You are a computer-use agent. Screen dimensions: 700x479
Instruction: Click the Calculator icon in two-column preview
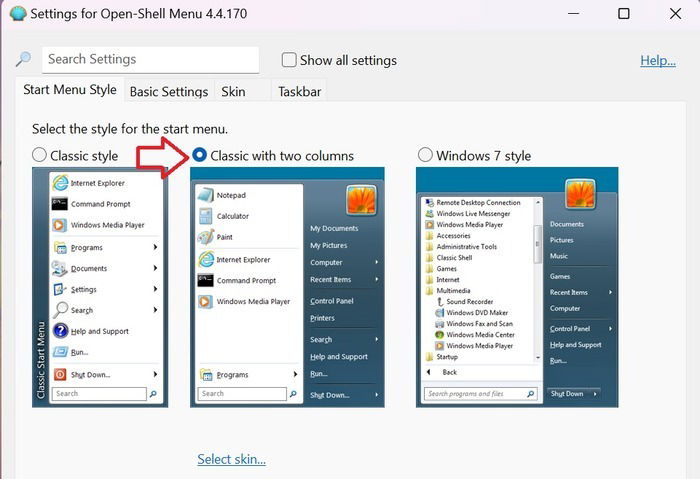pos(206,216)
